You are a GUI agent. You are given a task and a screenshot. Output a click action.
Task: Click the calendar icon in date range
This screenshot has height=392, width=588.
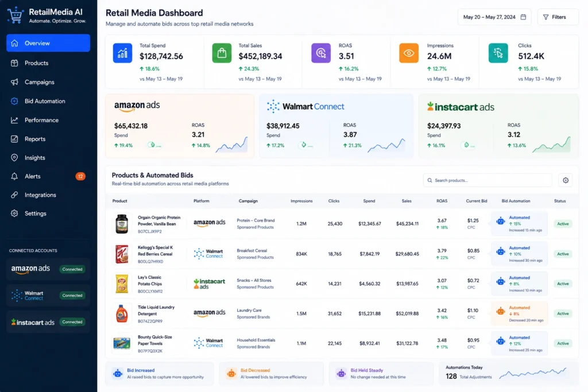pos(524,17)
